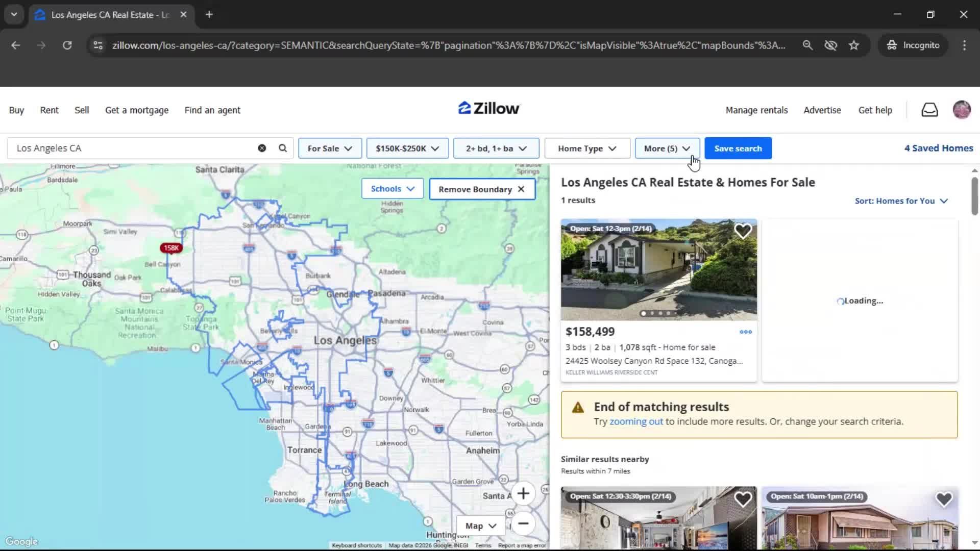This screenshot has width=980, height=551.
Task: Open the Sort: Homes for You dropdown
Action: [900, 201]
